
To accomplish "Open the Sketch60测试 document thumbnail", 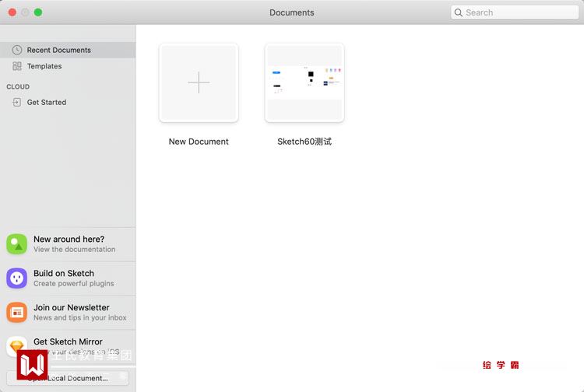I will click(304, 82).
